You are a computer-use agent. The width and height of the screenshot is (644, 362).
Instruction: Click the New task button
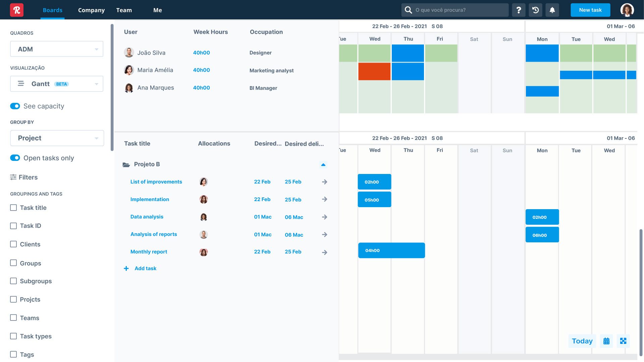point(590,10)
